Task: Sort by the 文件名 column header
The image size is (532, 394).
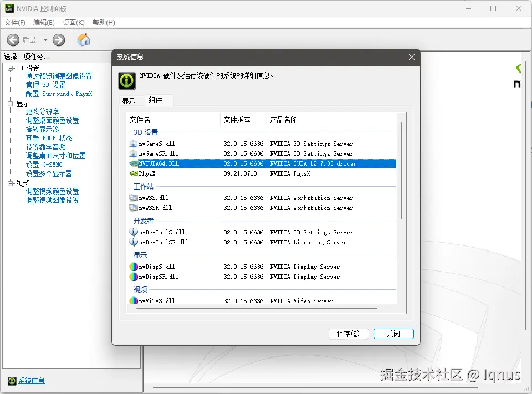Action: pos(173,120)
